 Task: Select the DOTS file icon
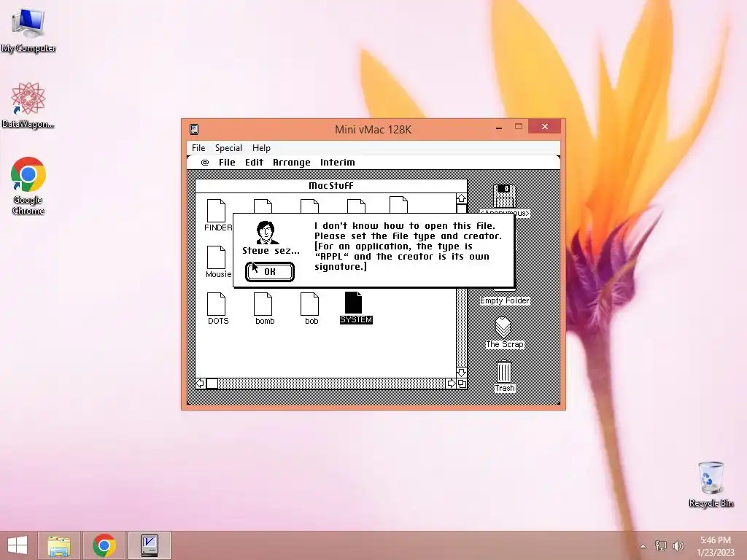[x=216, y=304]
